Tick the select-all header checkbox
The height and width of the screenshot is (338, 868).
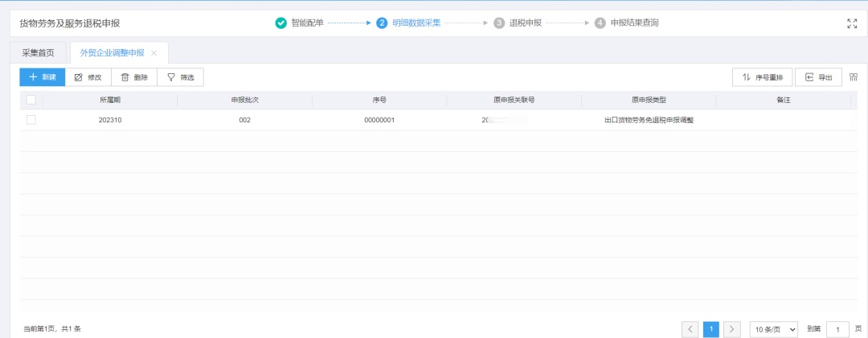(x=31, y=100)
